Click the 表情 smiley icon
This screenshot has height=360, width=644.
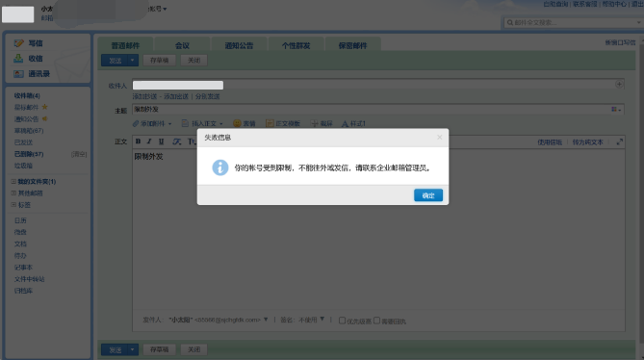coord(237,123)
